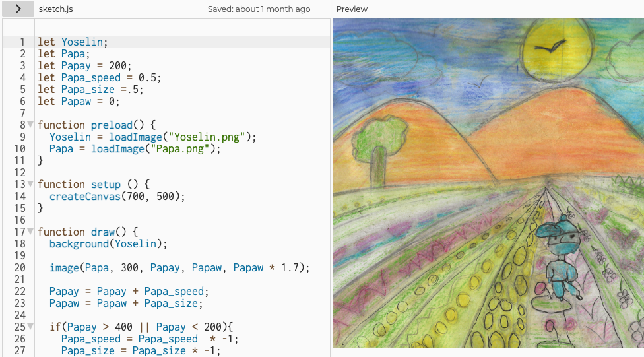Place cursor on the "Yoselin.png" string
Screen dimensions: 644x357
208,137
